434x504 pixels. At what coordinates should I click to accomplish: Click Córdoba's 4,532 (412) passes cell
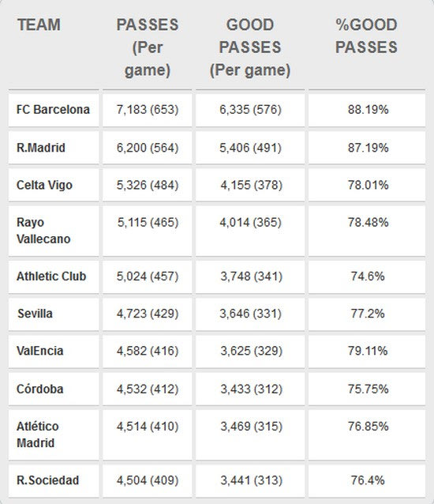click(148, 389)
